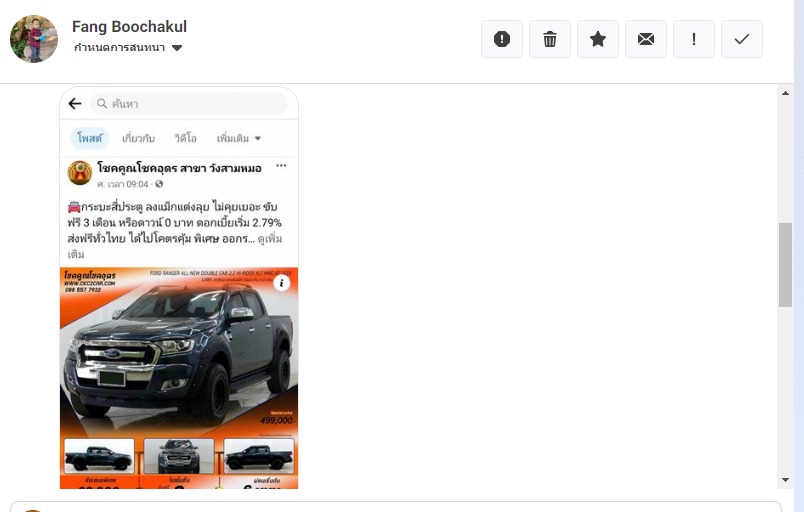Click the info icon on car image
Image resolution: width=804 pixels, height=512 pixels.
[282, 283]
